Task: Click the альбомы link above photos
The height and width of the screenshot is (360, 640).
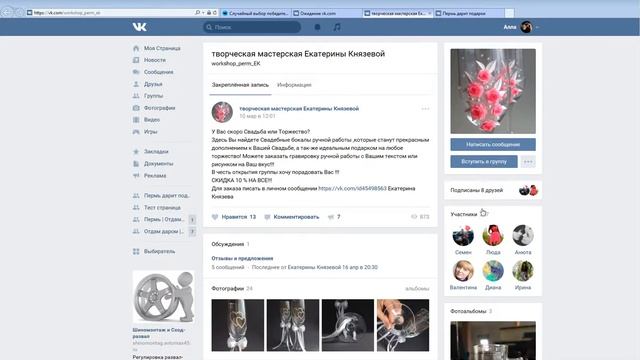Action: (417, 289)
